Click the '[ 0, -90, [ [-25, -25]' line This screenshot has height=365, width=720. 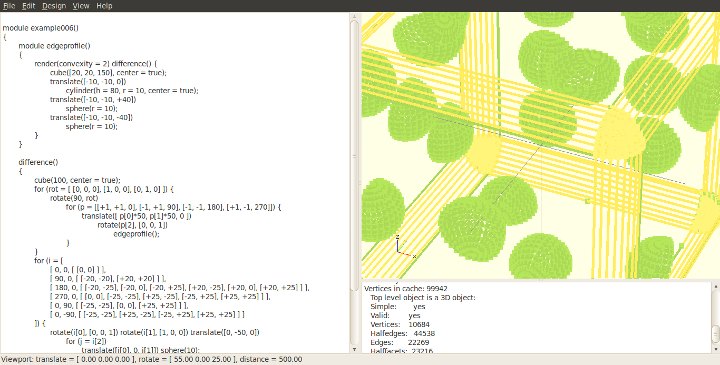147,314
